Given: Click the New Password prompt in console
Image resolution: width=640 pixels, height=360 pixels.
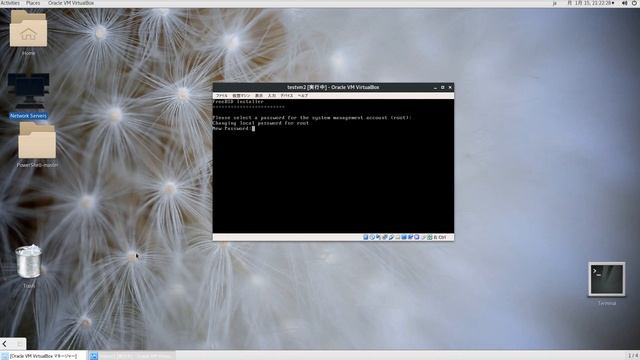Looking at the screenshot, I should point(231,128).
